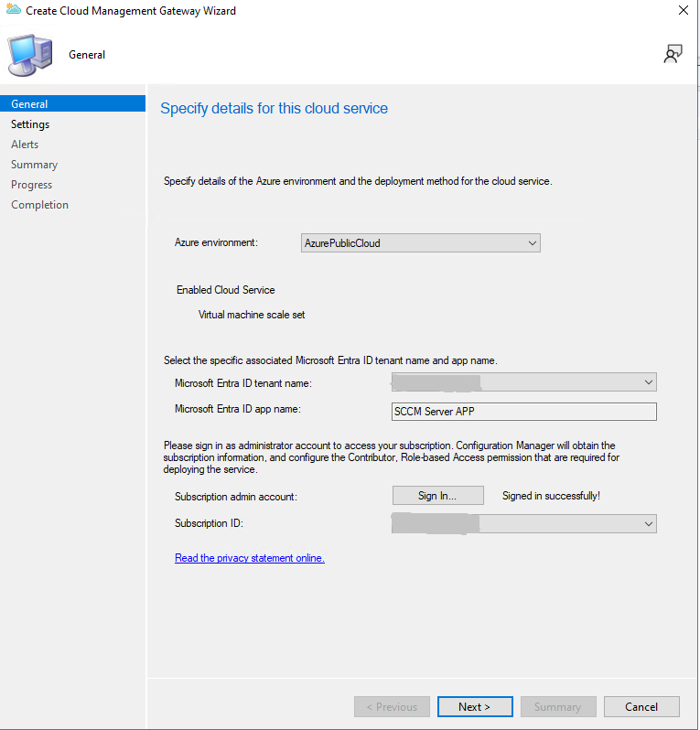
Task: Click the Microsoft Entra ID app name field
Action: (523, 412)
